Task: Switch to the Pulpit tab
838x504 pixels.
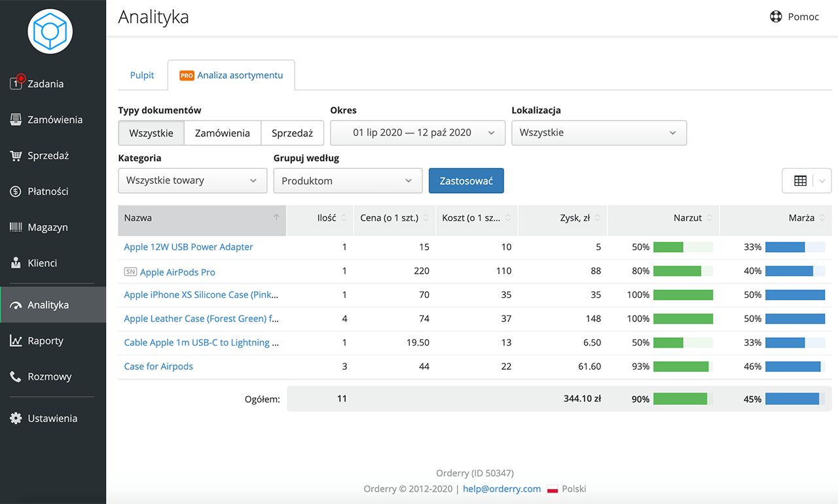Action: (142, 75)
